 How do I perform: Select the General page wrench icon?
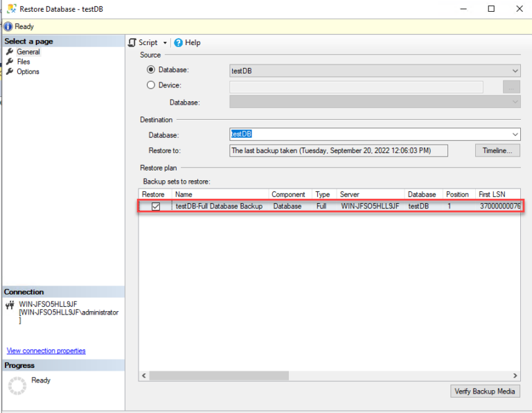[x=10, y=52]
